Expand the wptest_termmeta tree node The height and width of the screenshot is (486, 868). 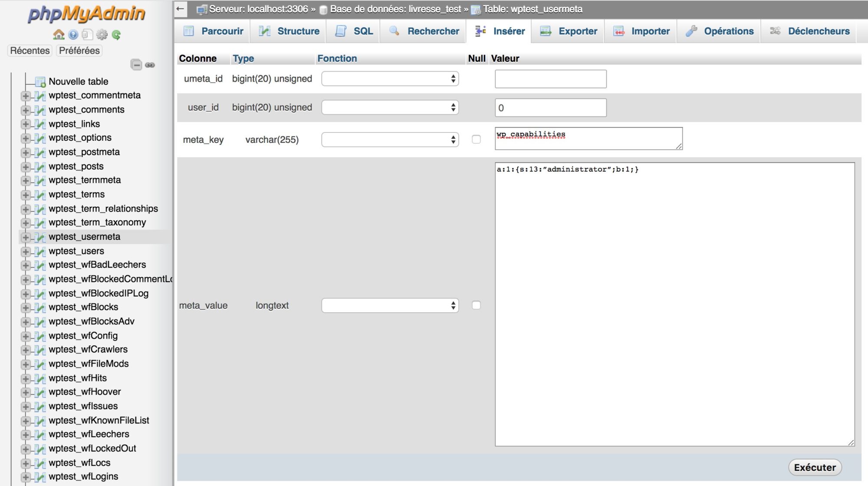26,181
